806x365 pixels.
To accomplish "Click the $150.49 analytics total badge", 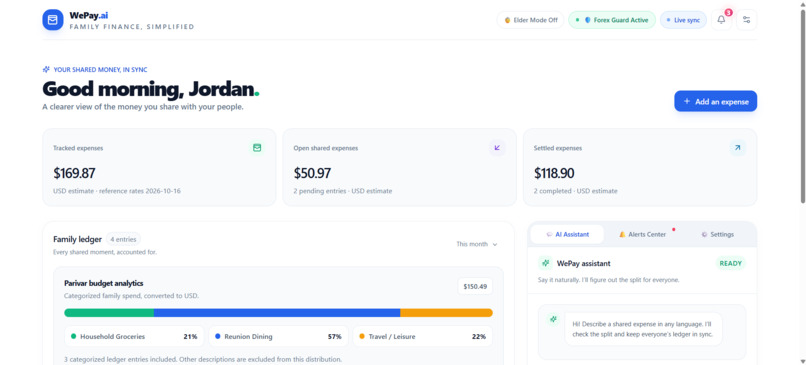I will point(475,286).
